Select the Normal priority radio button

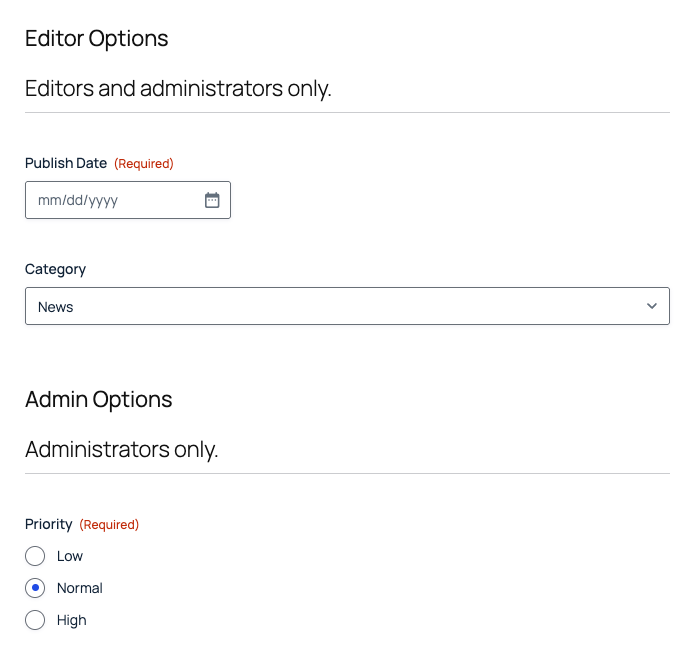point(35,588)
